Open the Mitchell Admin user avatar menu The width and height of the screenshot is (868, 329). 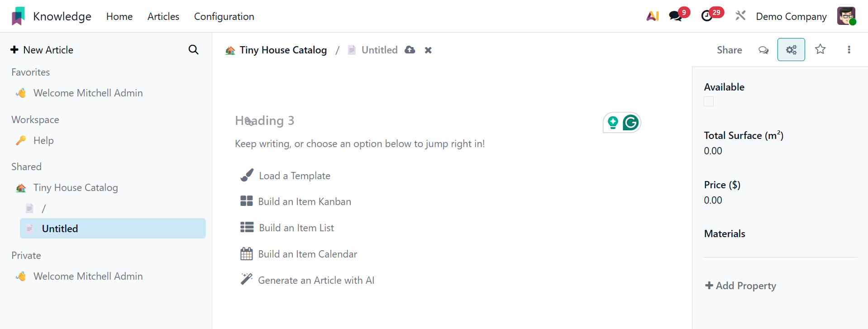pos(846,16)
